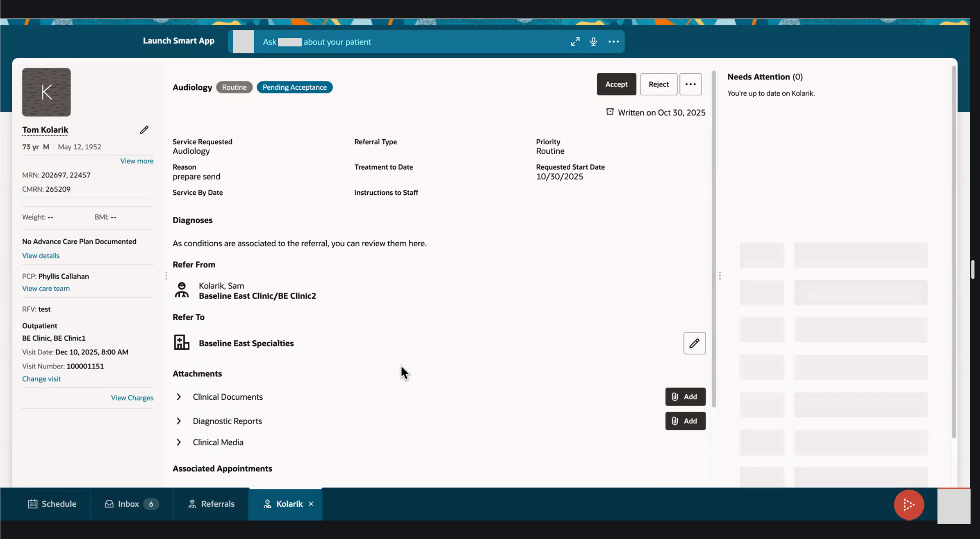Screen dimensions: 980x539
Task: Click the 'Kolarik, Sam' referring provider name
Action: click(x=221, y=286)
